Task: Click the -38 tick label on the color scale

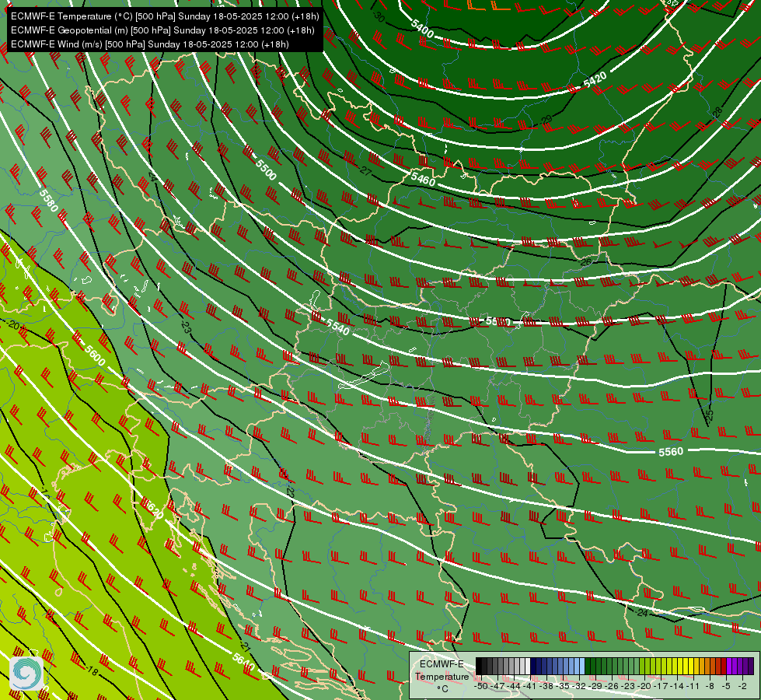Action: (546, 686)
